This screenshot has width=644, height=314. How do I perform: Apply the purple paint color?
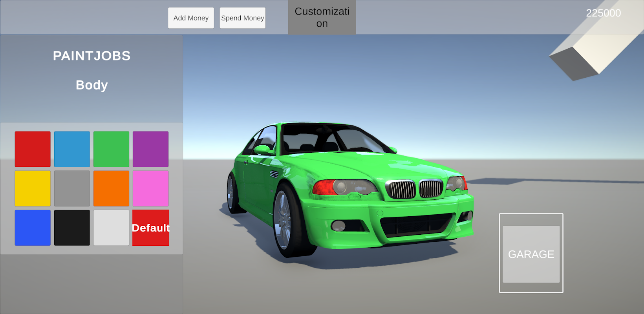(x=150, y=149)
